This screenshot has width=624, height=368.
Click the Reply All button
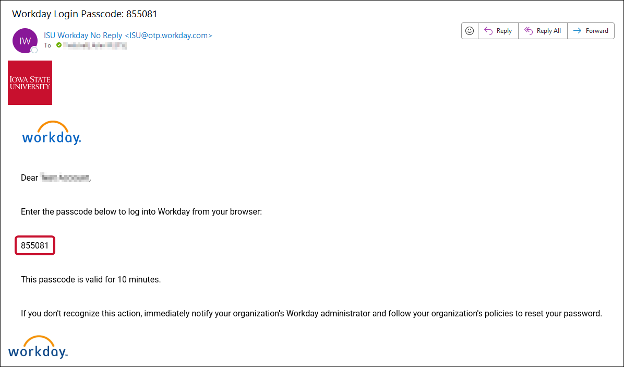click(543, 31)
